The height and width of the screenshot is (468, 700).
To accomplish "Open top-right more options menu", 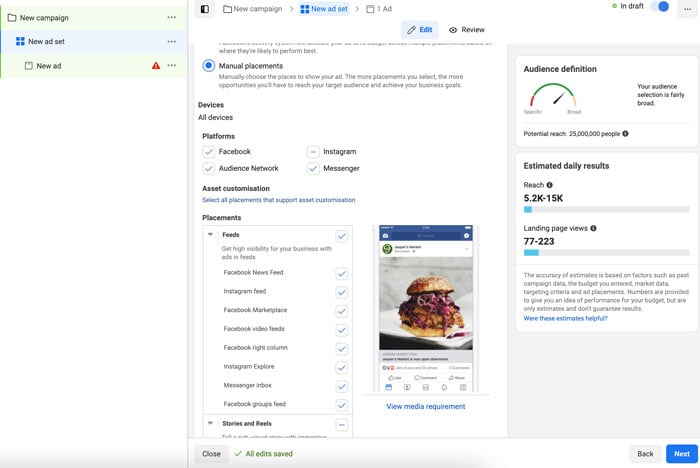I will tap(688, 9).
